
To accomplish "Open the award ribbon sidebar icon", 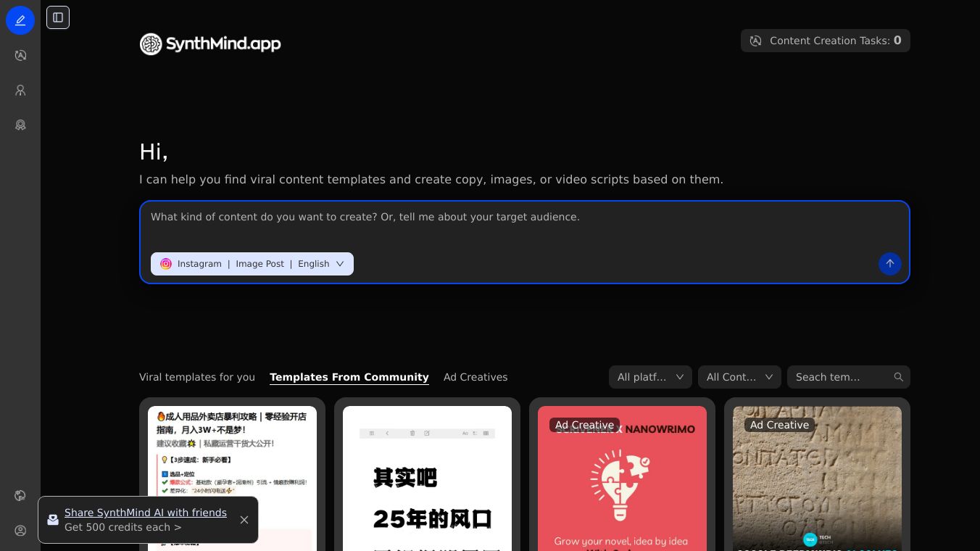I will coord(20,125).
